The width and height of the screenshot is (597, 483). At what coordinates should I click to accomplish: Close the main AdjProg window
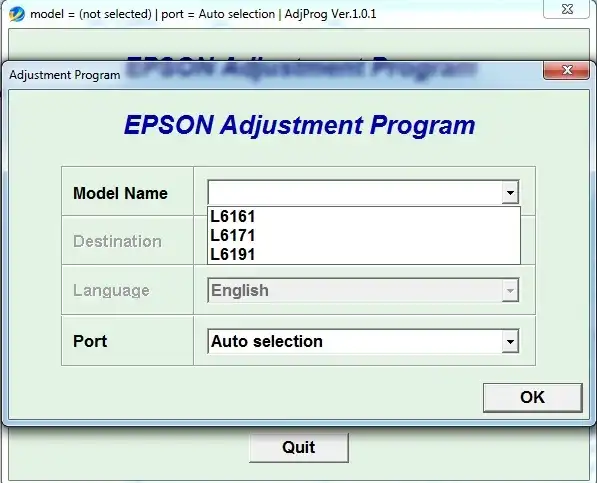(x=567, y=9)
